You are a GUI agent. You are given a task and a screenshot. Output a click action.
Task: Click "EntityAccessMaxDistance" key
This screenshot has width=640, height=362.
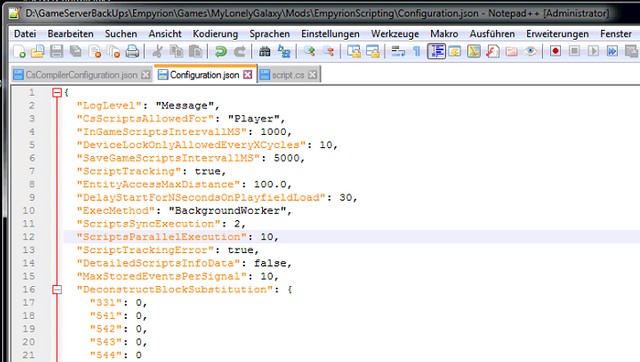coord(158,184)
